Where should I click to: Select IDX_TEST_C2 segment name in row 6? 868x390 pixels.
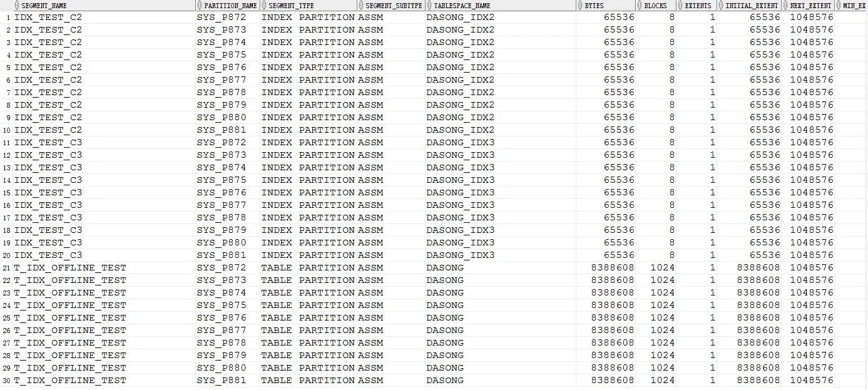pyautogui.click(x=48, y=80)
